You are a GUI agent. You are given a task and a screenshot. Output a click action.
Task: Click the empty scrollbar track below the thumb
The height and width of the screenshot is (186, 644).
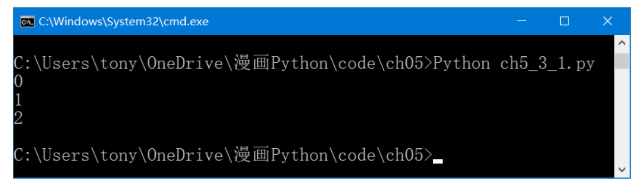[x=622, y=116]
